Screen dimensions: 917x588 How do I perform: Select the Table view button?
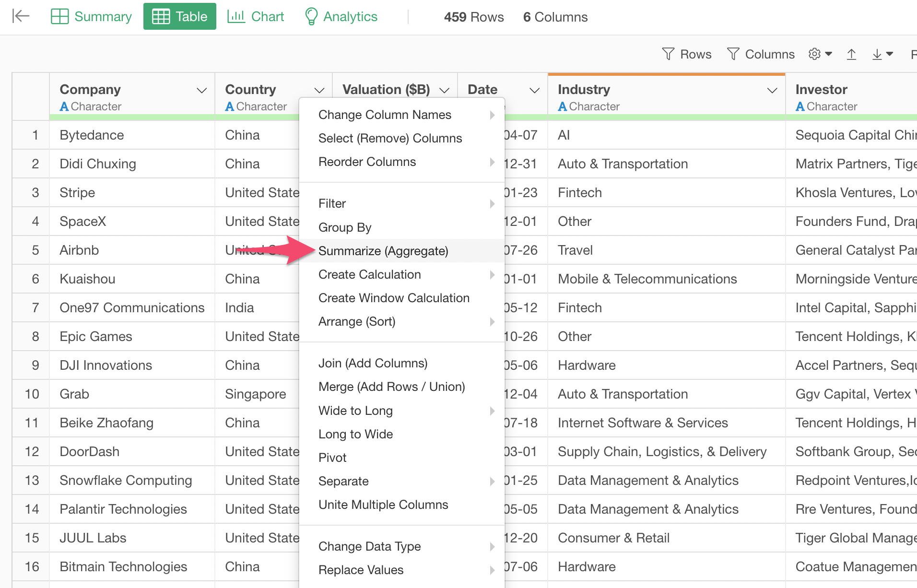[x=180, y=16]
